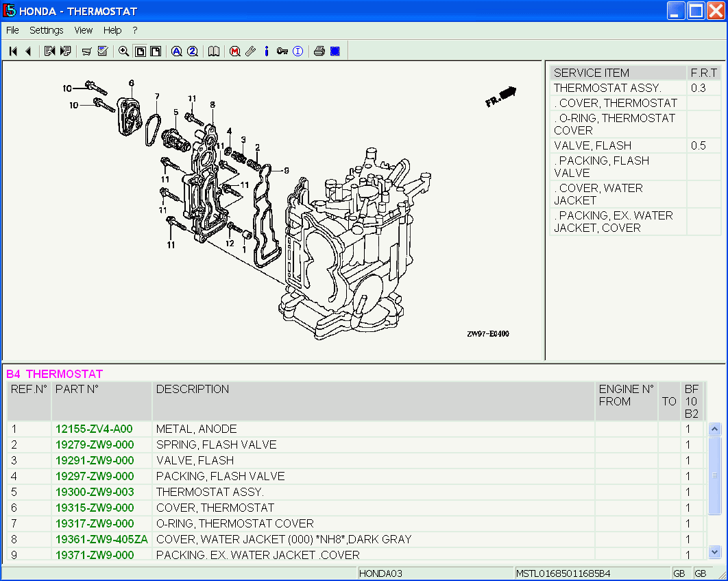Screen dimensions: 728x581
Task: Open the '?' menu
Action: pos(135,30)
